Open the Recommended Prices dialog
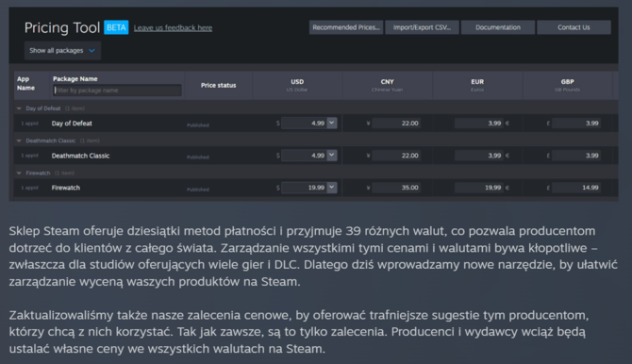This screenshot has height=364, width=632. [x=346, y=27]
